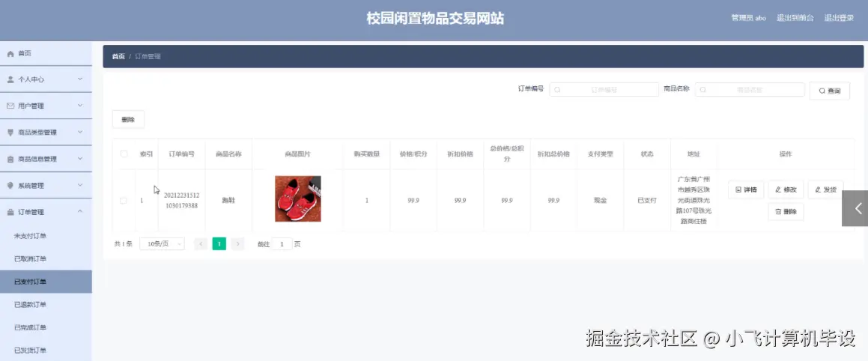Click the 前往 page number input
This screenshot has width=868, height=361.
pos(282,244)
